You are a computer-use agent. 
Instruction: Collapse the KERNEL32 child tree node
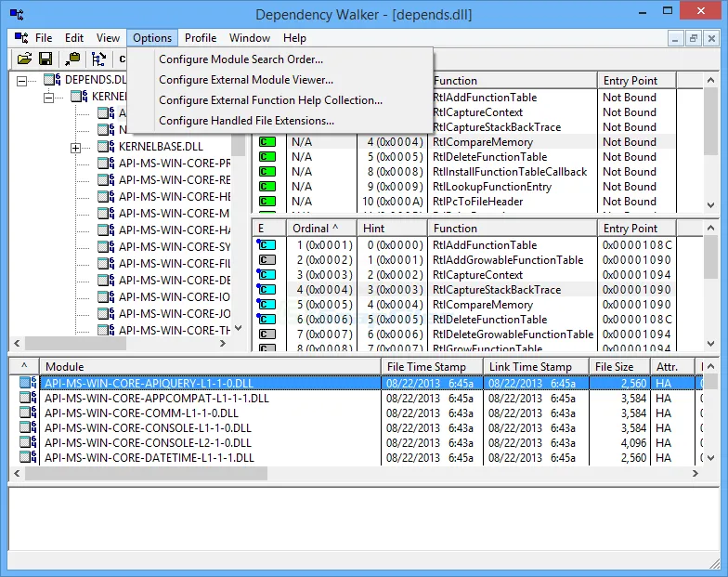pos(48,97)
